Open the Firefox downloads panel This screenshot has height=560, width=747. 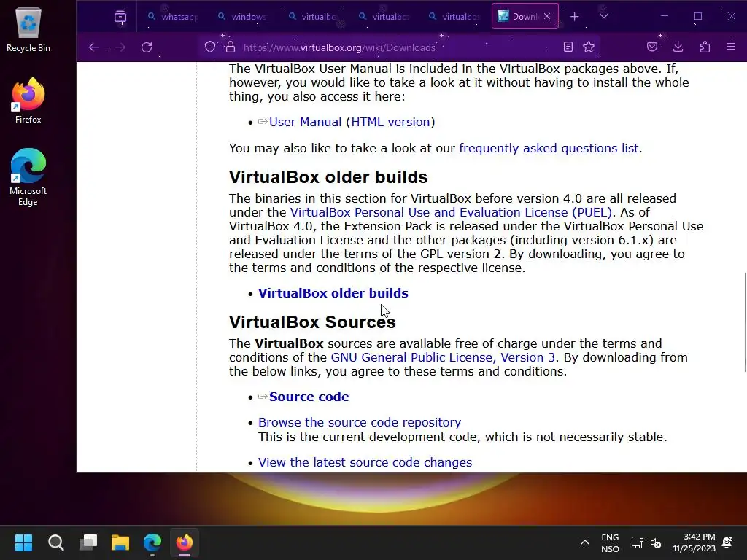pyautogui.click(x=678, y=47)
